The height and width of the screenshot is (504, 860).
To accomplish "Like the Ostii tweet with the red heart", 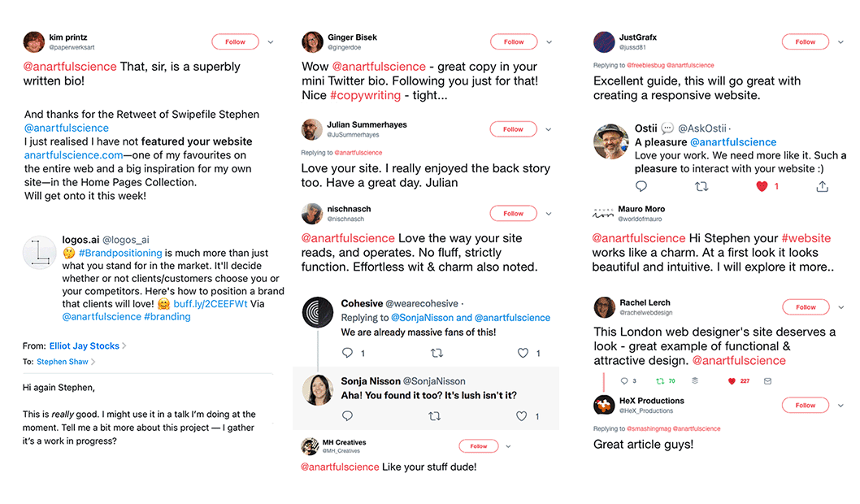I will (x=762, y=186).
